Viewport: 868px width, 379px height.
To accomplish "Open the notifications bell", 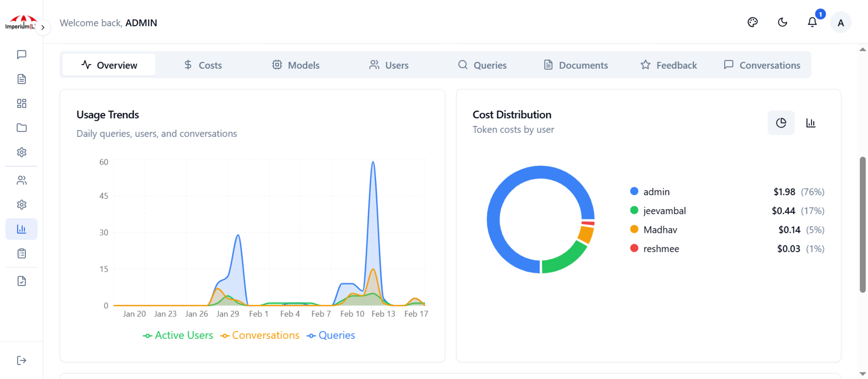I will tap(812, 22).
